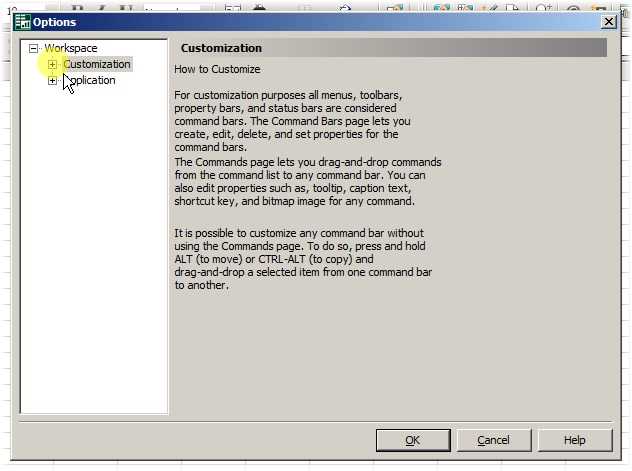This screenshot has height=471, width=632.
Task: Click the paragraph about ALT and CTRL-ALT
Action: click(303, 259)
